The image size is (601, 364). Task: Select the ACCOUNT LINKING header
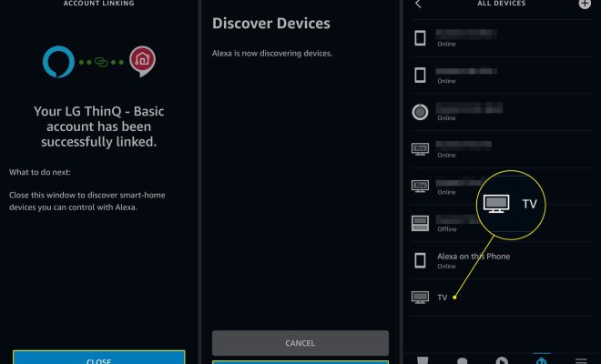coord(99,4)
